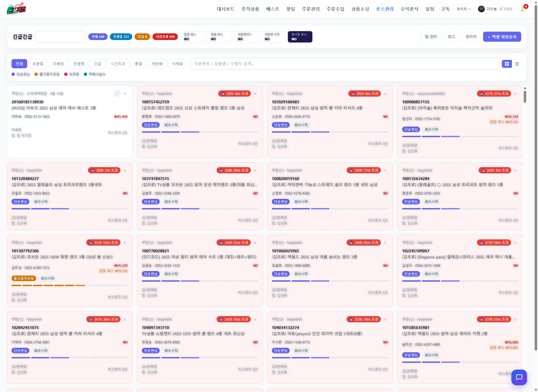Switch to grid view layout
The image size is (538, 392).
pyautogui.click(x=507, y=64)
